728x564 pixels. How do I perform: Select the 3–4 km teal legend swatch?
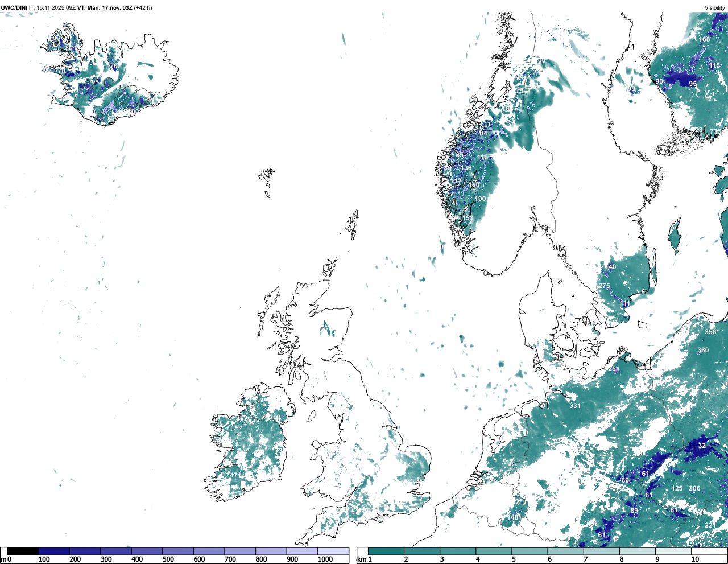click(x=458, y=551)
